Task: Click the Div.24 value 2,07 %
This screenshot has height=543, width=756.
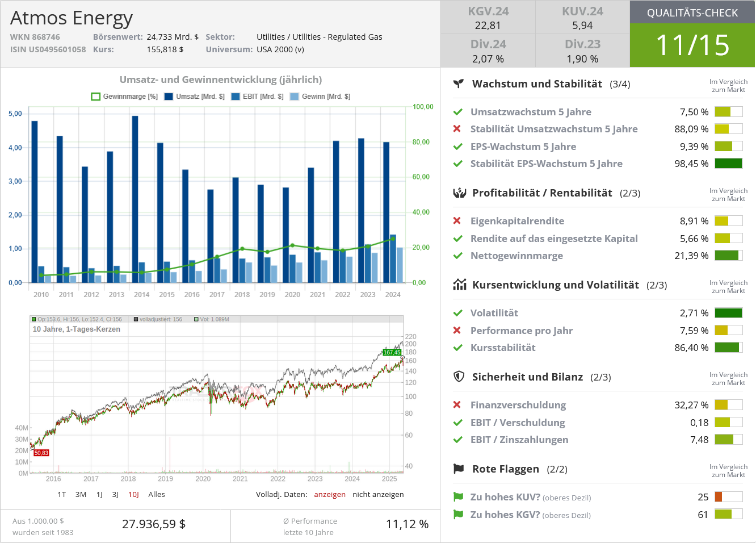Action: [488, 59]
